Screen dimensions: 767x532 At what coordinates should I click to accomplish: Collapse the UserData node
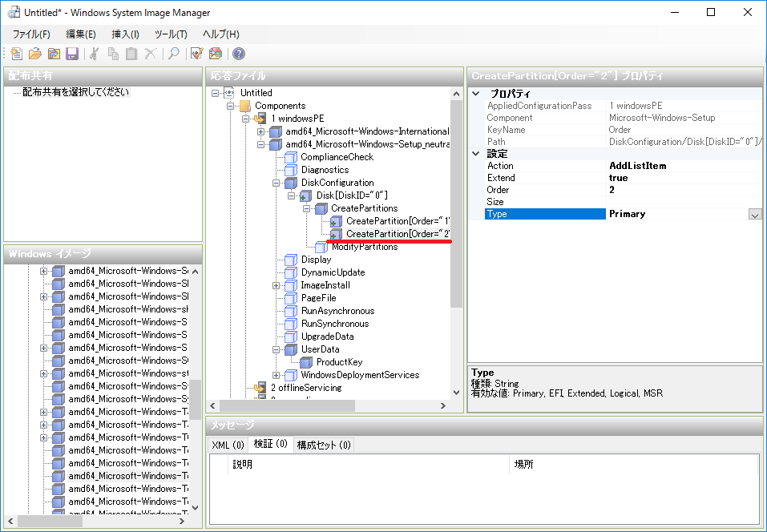(x=276, y=349)
